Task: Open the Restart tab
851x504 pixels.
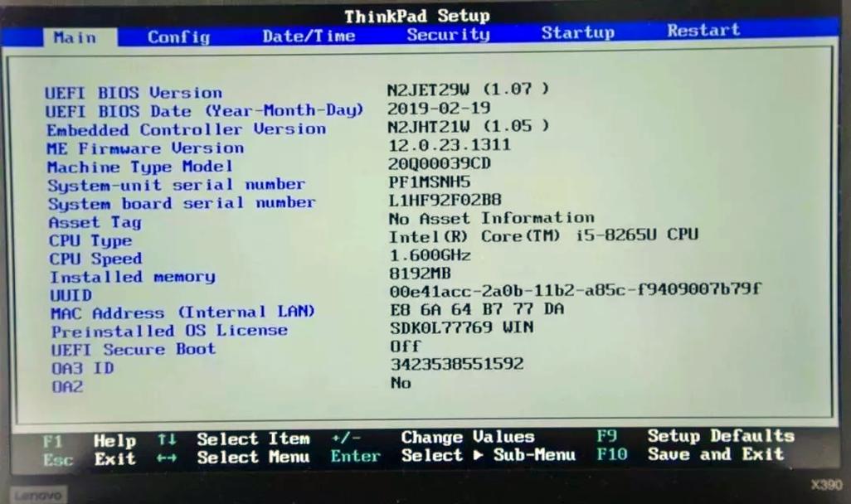Action: click(703, 31)
